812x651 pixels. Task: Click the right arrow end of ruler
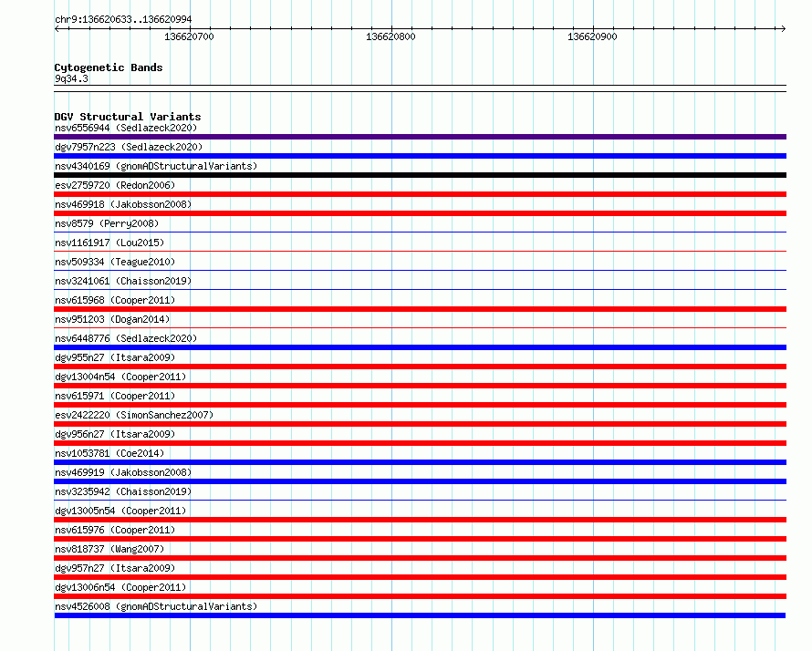pos(784,29)
